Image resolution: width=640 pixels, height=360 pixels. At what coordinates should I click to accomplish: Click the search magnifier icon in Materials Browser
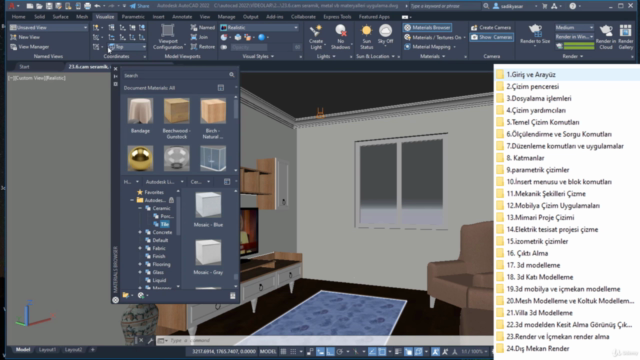tap(232, 75)
